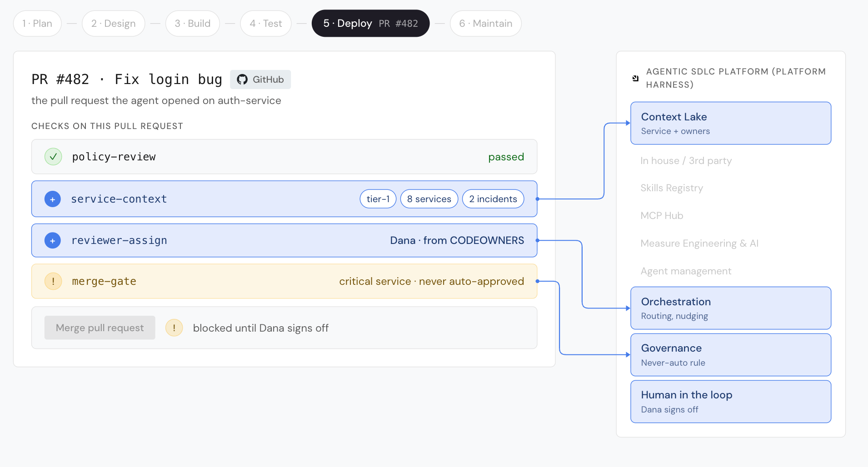Expand the reviewer-assign check with plus icon
The width and height of the screenshot is (868, 467).
coord(53,240)
